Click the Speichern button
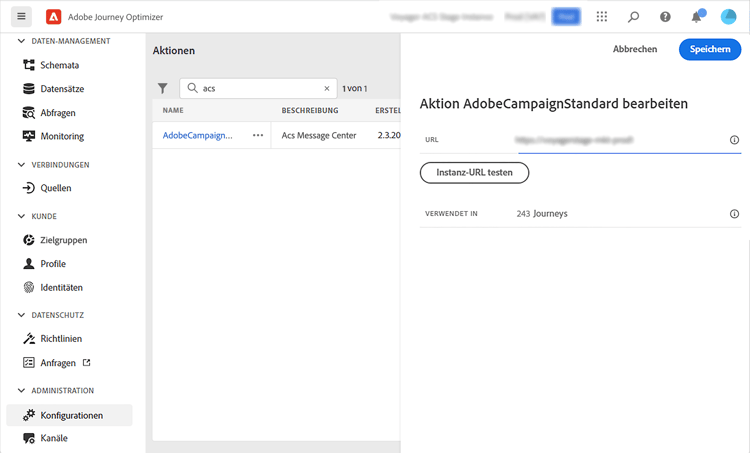This screenshot has height=453, width=750. pyautogui.click(x=710, y=49)
